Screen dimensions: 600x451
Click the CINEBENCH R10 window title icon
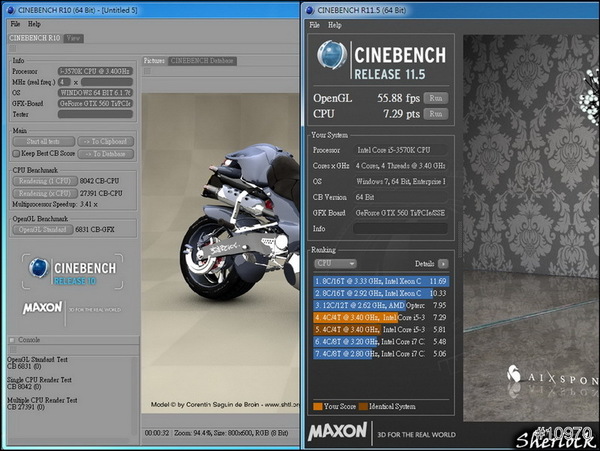(x=9, y=8)
